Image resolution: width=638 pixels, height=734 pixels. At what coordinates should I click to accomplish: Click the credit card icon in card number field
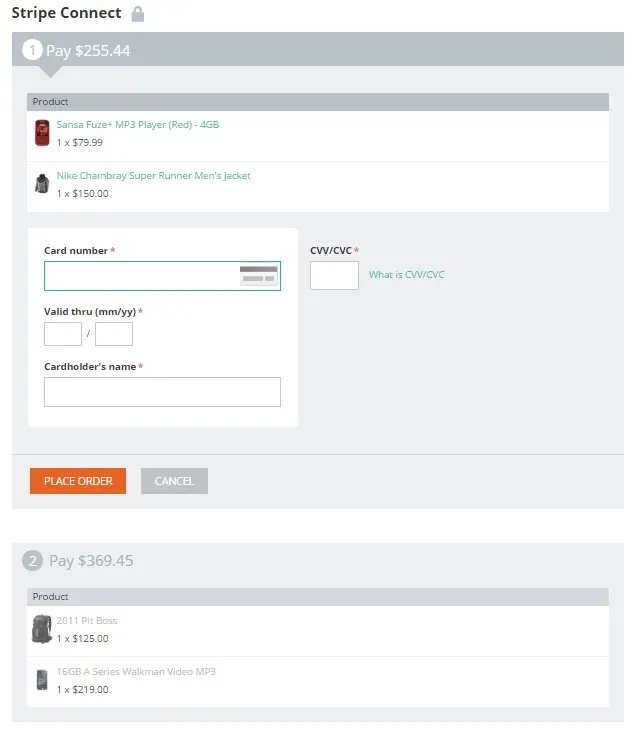[259, 276]
